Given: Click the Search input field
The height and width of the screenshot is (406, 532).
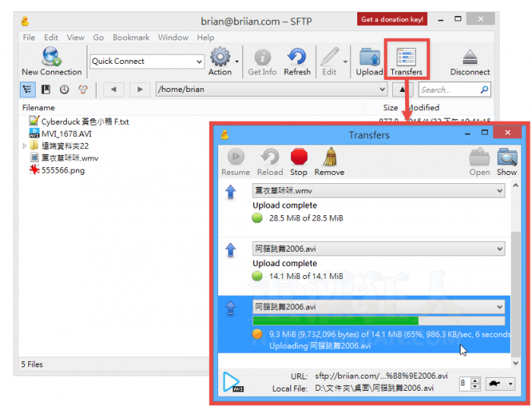Looking at the screenshot, I should point(448,90).
